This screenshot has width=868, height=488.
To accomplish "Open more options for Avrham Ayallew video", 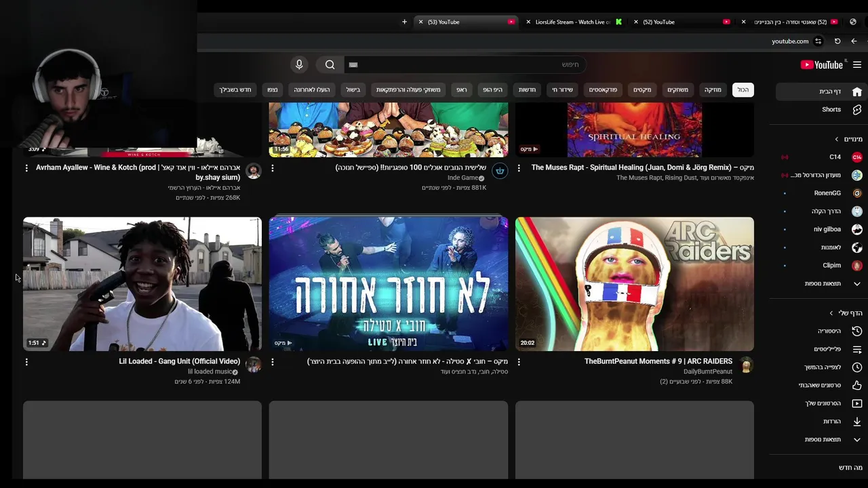I will pyautogui.click(x=26, y=168).
